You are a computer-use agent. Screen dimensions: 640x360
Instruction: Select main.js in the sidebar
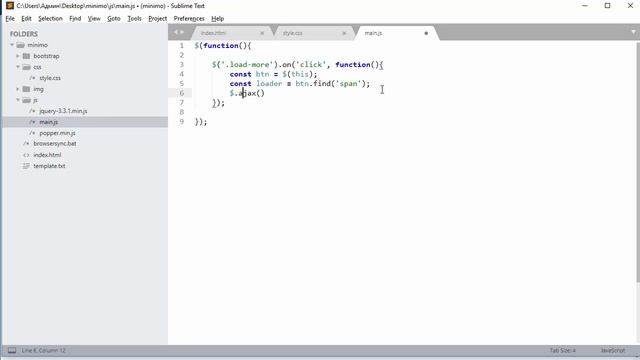pyautogui.click(x=49, y=122)
